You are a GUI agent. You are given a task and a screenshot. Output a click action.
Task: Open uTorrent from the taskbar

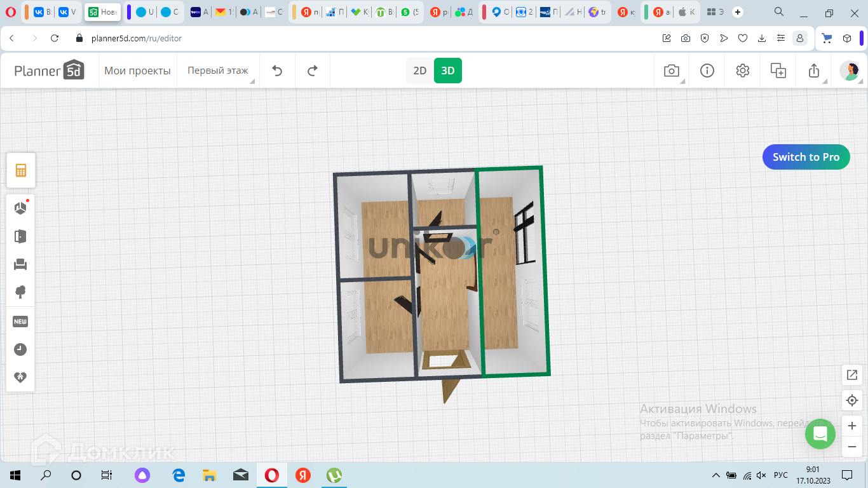[x=334, y=475]
